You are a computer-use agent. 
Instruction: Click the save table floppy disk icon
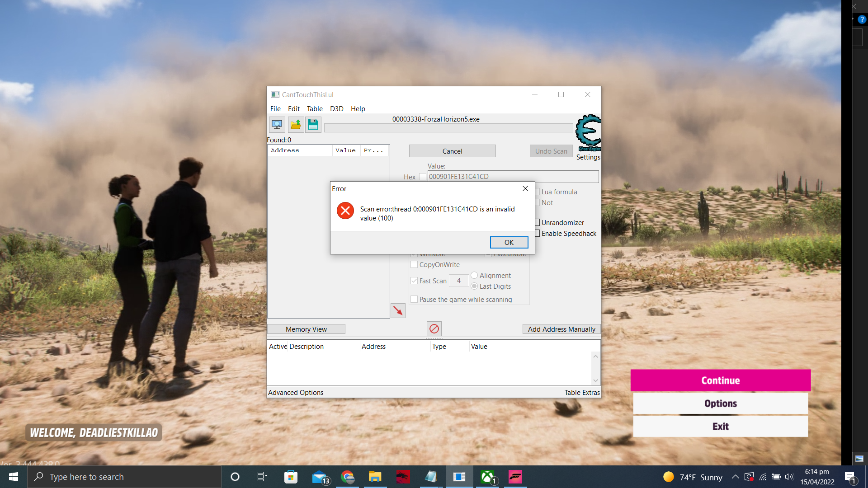(313, 124)
